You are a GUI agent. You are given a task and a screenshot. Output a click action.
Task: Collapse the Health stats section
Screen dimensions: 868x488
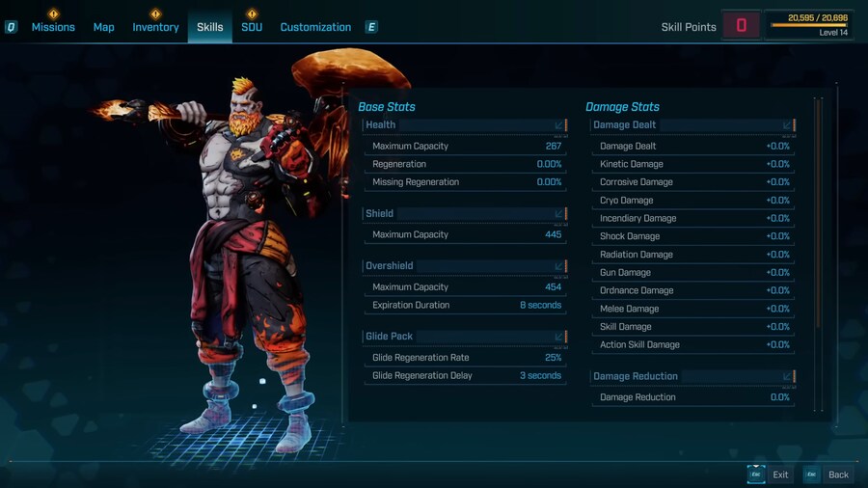tap(559, 125)
